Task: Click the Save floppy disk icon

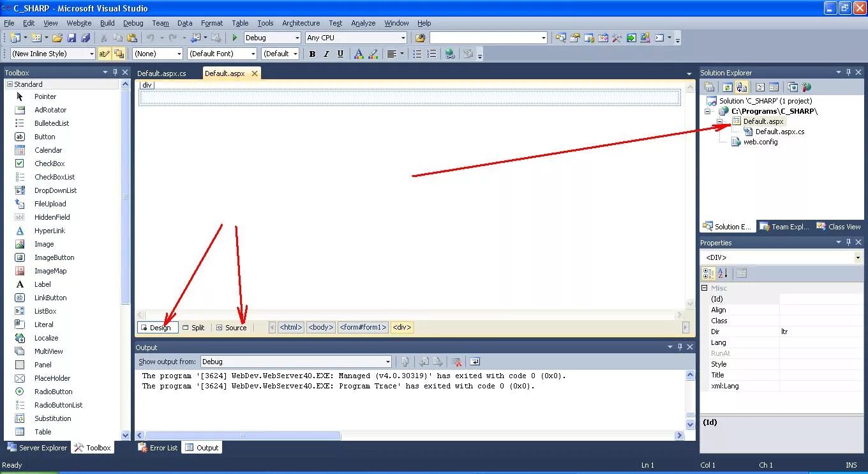Action: click(x=71, y=38)
